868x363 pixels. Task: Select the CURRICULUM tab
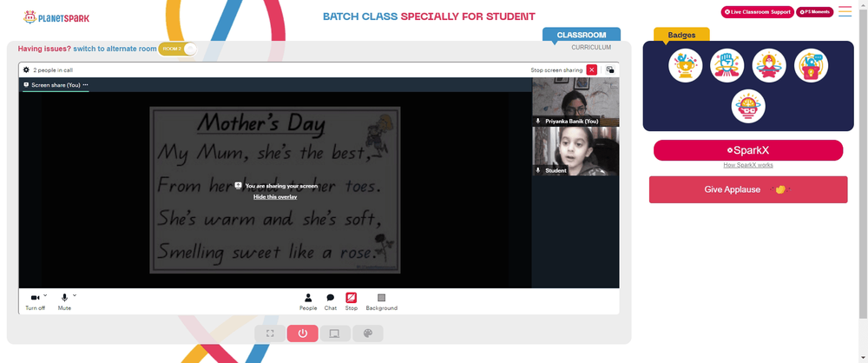click(591, 48)
